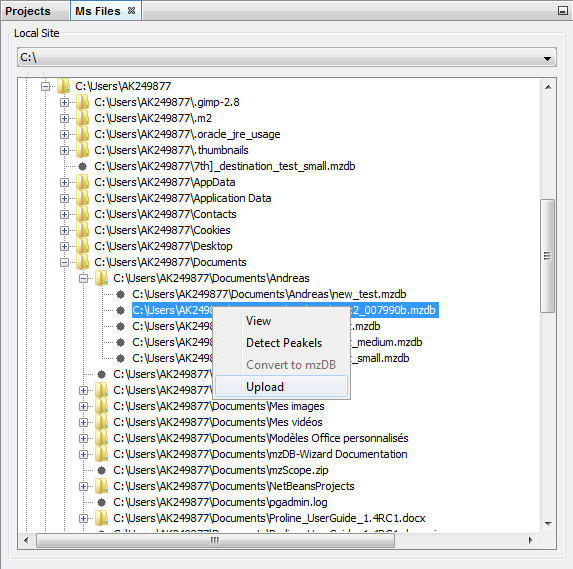Image resolution: width=573 pixels, height=569 pixels.
Task: Expand the Mes images folder node
Action: pyautogui.click(x=83, y=406)
